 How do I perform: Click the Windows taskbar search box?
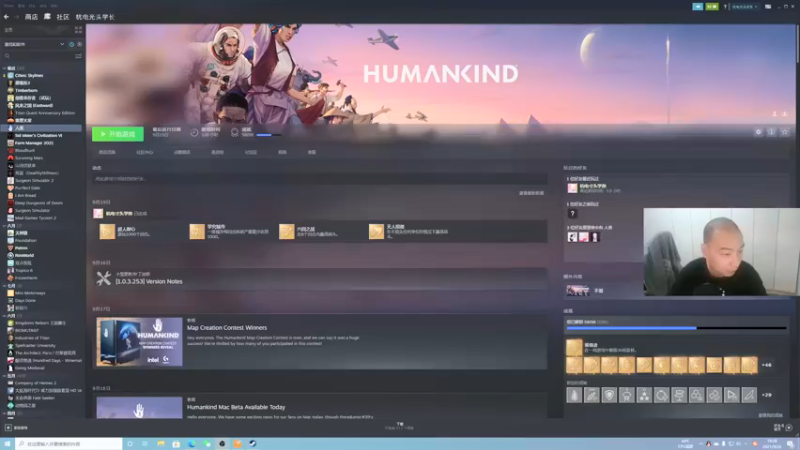(x=69, y=444)
